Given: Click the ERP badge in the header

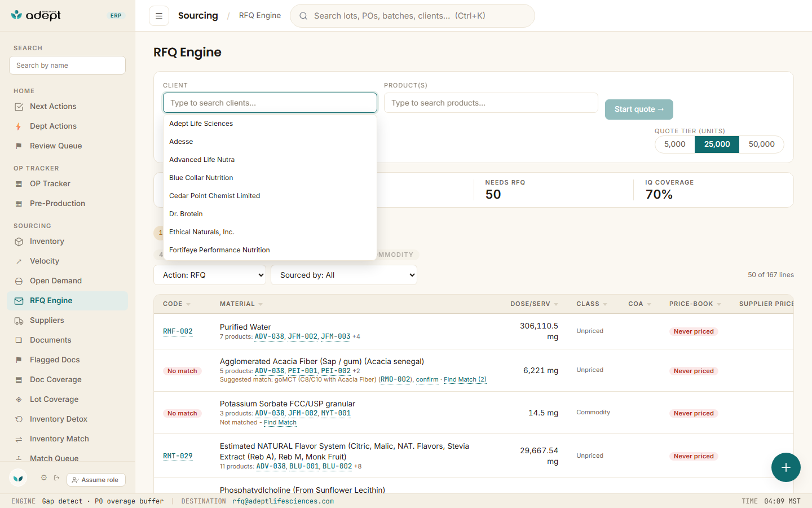Looking at the screenshot, I should tap(116, 16).
